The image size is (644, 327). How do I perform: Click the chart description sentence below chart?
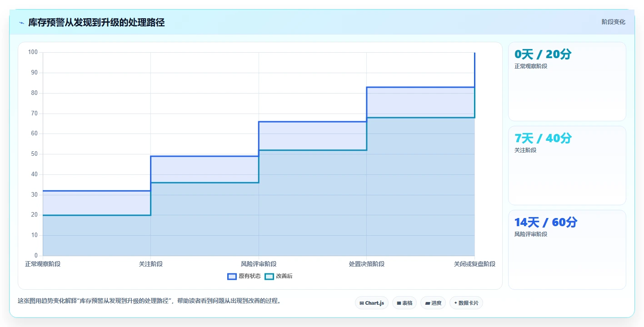pyautogui.click(x=149, y=301)
